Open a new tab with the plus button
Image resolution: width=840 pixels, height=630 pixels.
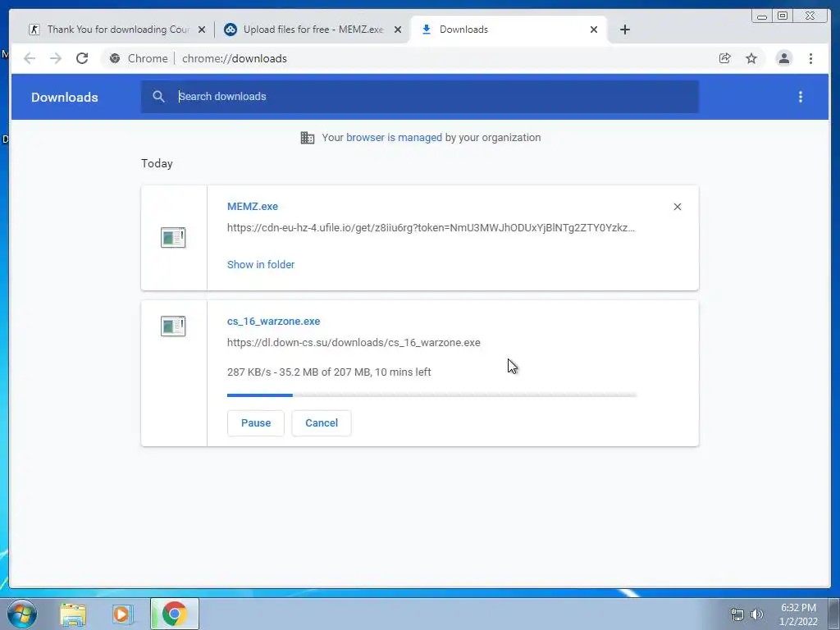pos(624,30)
